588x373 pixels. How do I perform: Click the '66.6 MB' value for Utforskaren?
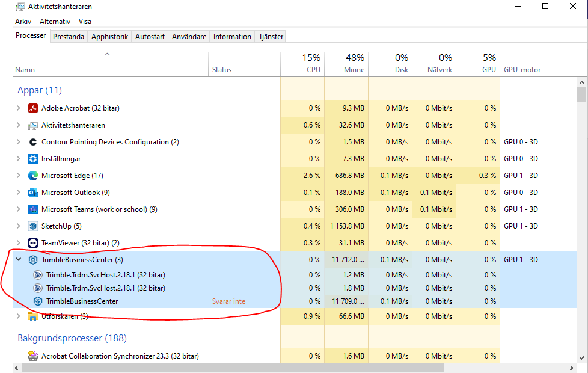click(351, 316)
